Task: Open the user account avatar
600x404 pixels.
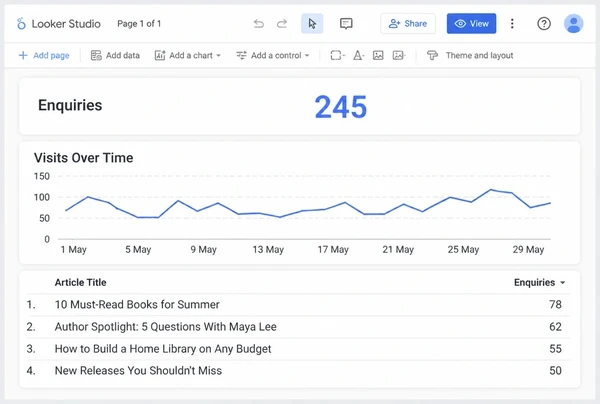Action: [573, 24]
